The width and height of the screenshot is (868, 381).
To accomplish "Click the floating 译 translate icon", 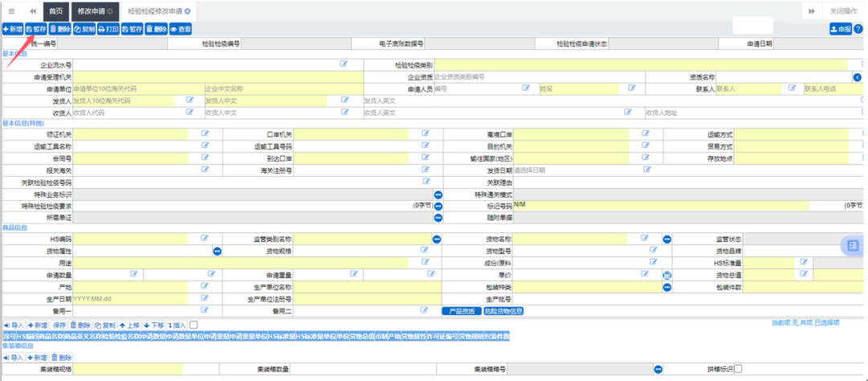I will coord(854,246).
